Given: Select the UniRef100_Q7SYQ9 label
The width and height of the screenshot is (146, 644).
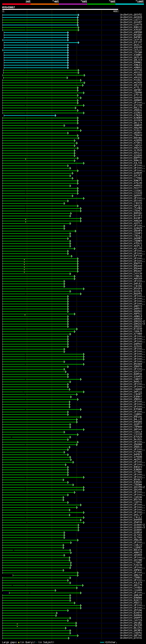Looking at the screenshot, I should (131, 105).
